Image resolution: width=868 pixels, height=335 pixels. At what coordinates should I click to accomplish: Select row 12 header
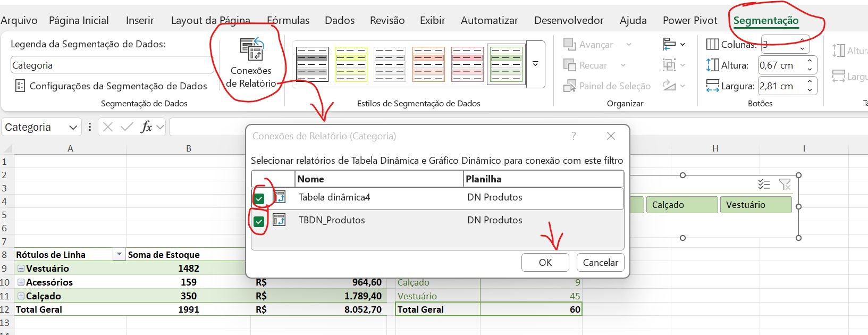(5, 309)
